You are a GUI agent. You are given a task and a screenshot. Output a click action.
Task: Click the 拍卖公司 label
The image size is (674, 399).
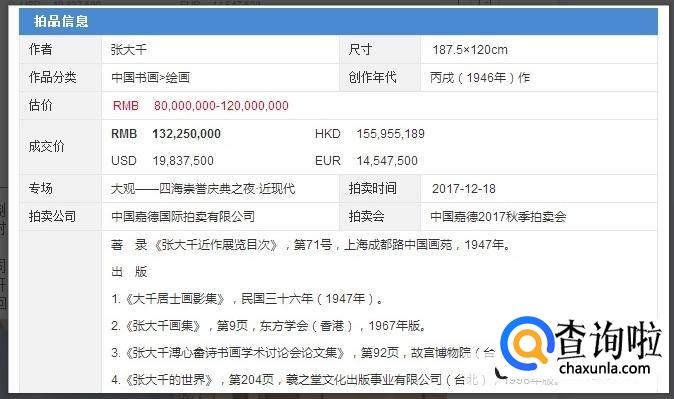[x=52, y=216]
